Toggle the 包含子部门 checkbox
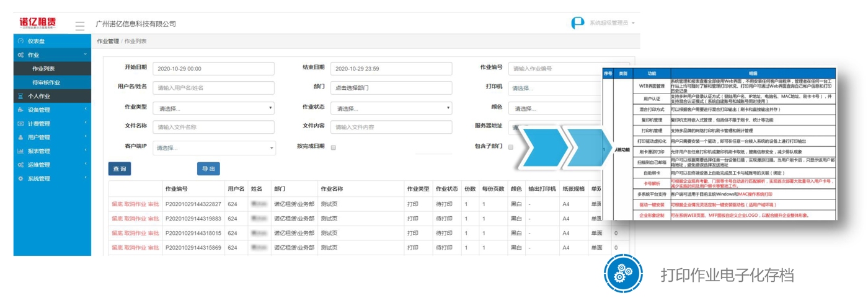This screenshot has width=868, height=306. tap(511, 147)
